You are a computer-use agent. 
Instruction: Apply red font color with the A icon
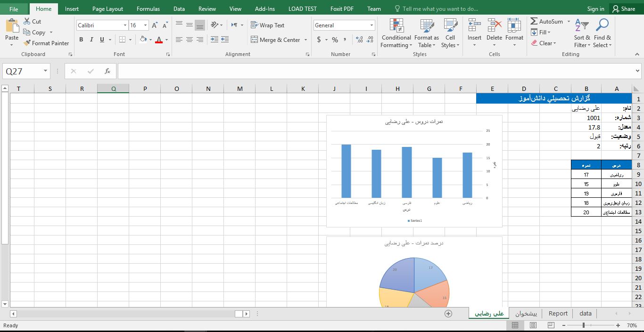(159, 40)
